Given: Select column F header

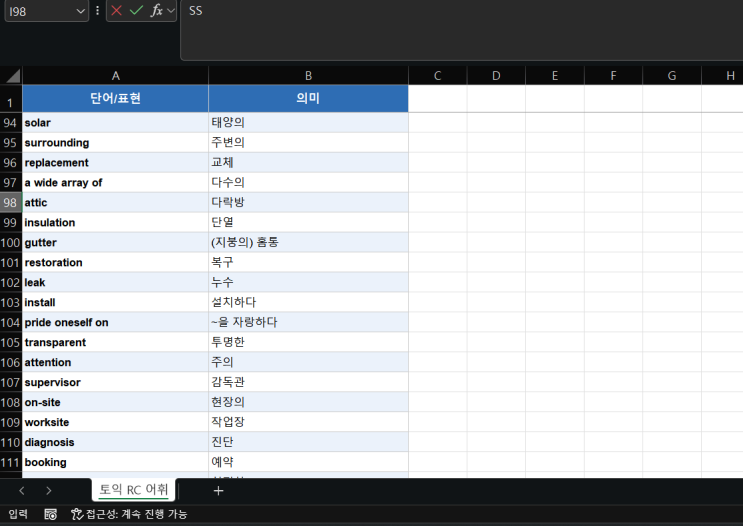Looking at the screenshot, I should (613, 76).
